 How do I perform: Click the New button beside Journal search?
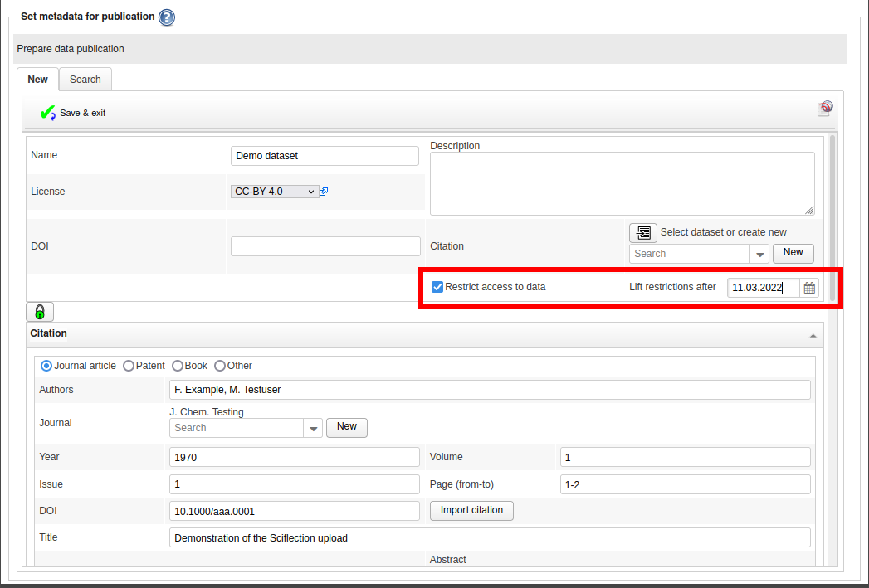point(347,427)
